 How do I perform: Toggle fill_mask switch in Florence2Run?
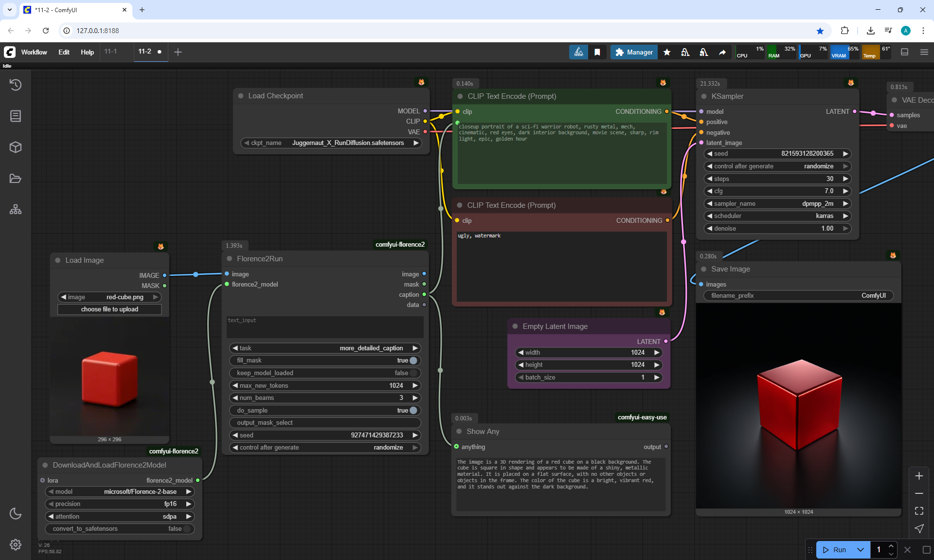point(413,361)
